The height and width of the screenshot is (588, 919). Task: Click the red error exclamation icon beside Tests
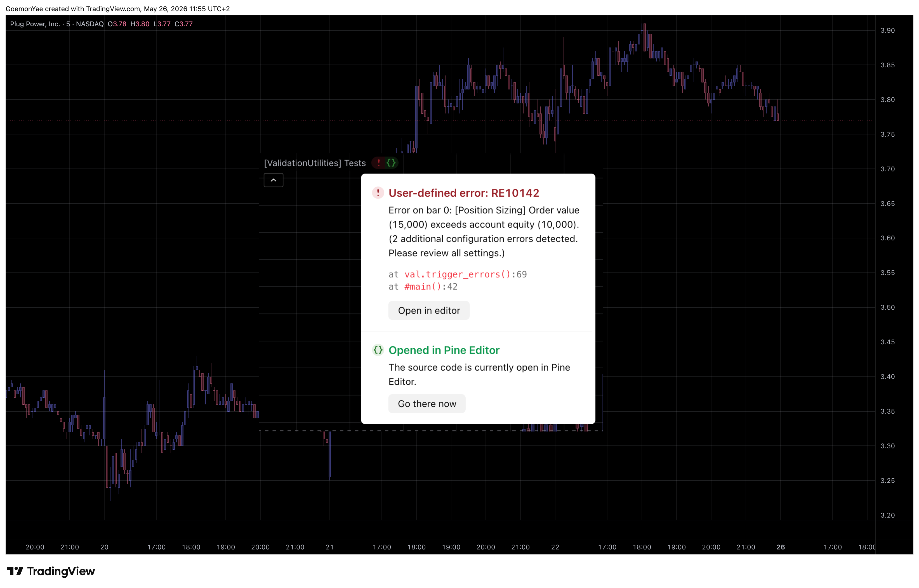pos(378,163)
